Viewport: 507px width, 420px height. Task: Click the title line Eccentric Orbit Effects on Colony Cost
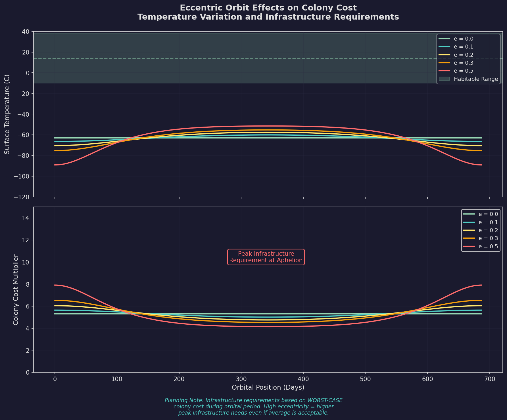coord(268,8)
